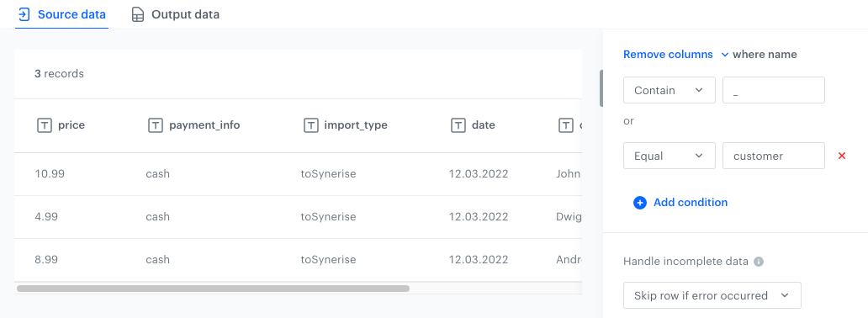Open the Remove columns action dropdown

click(676, 55)
